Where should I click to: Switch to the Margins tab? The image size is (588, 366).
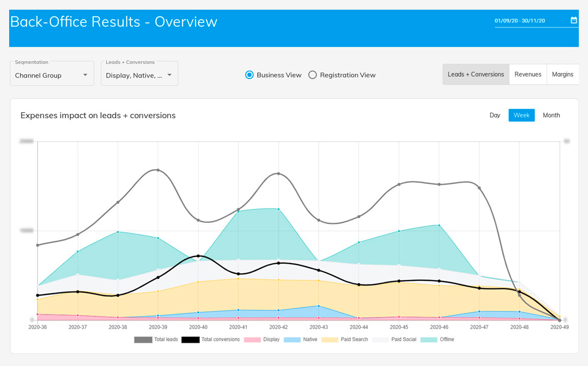563,74
